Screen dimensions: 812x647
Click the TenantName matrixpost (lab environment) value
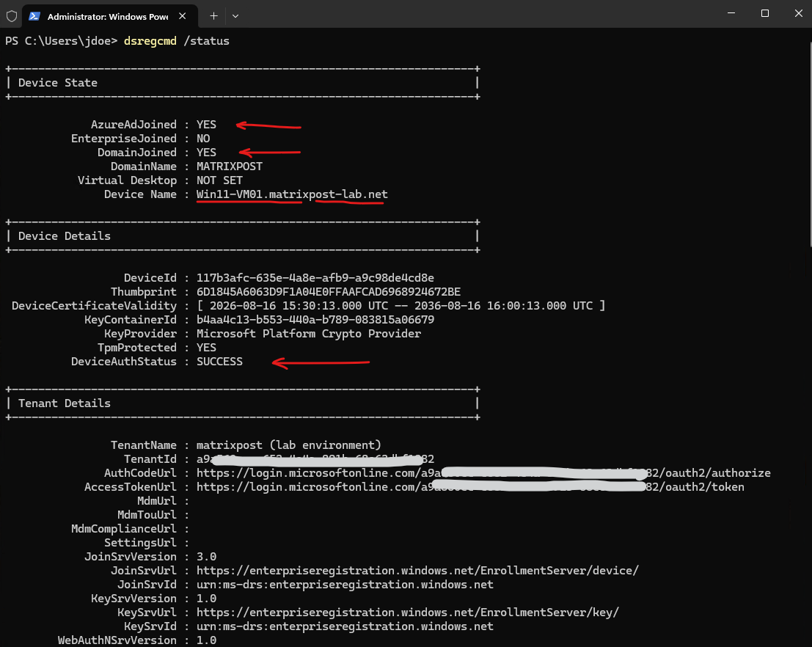pyautogui.click(x=289, y=445)
